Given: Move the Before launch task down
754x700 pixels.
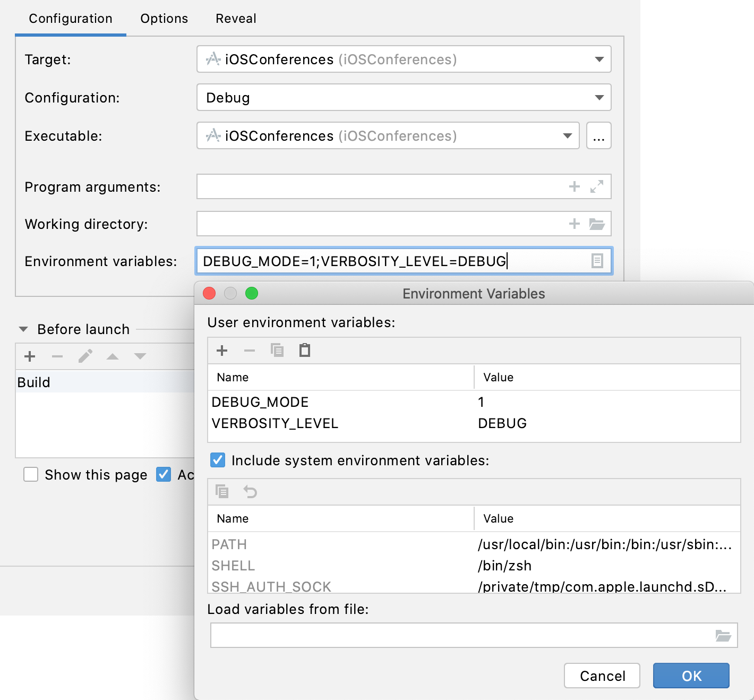Looking at the screenshot, I should 140,356.
